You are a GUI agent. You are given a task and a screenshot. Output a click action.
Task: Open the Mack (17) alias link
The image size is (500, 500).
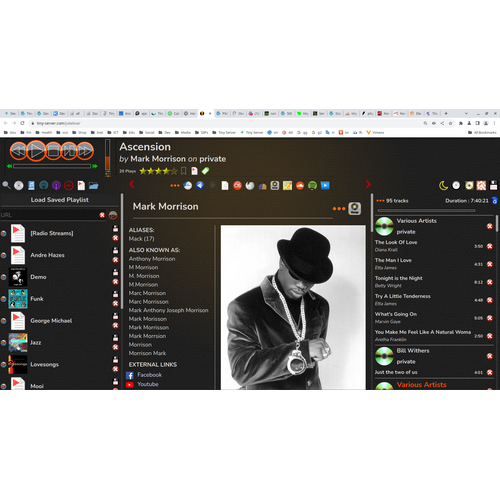click(x=141, y=239)
